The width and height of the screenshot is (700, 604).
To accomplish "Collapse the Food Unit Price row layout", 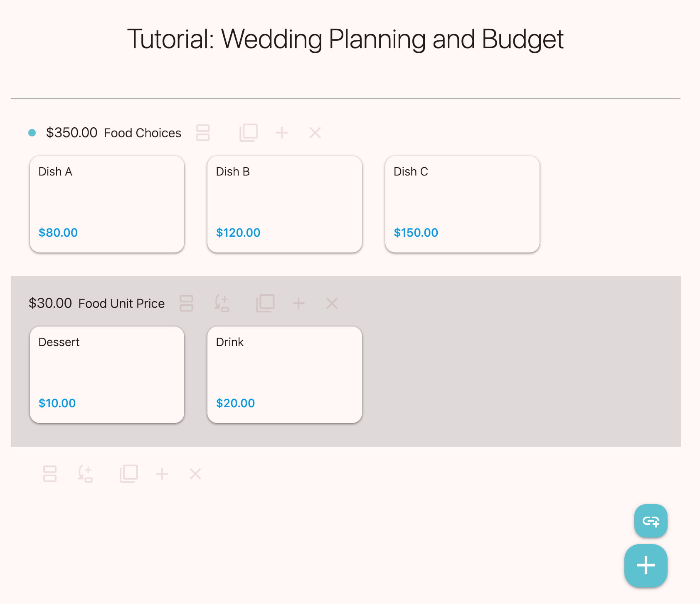I will tap(187, 303).
